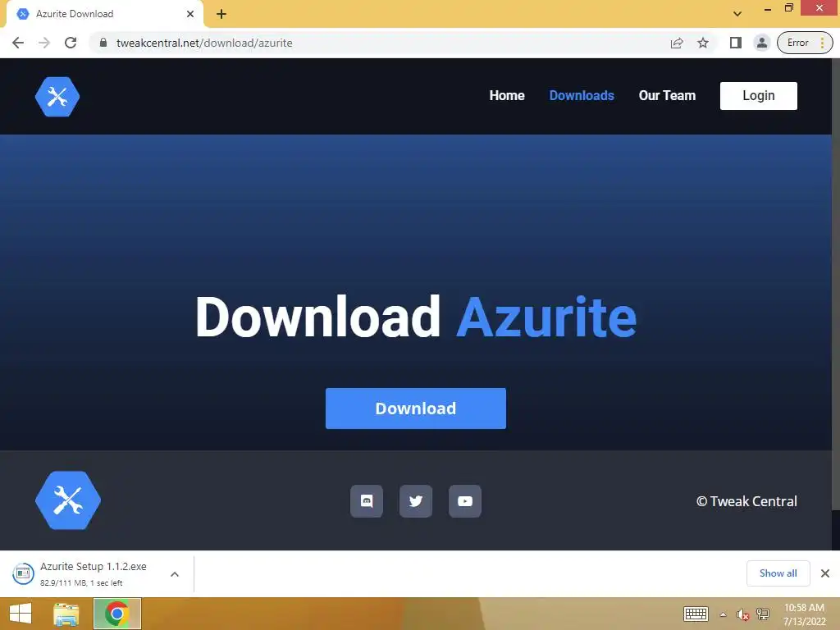
Task: Click the blue Download button
Action: pyautogui.click(x=416, y=409)
